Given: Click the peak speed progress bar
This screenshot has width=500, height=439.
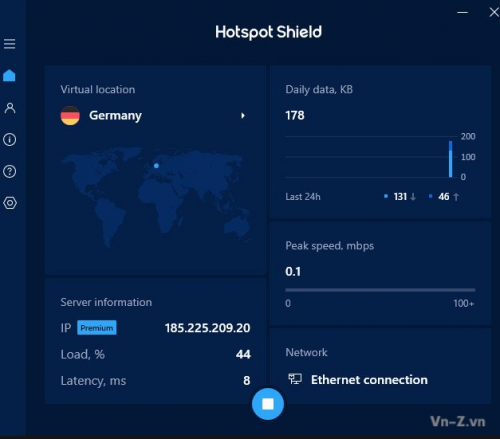Looking at the screenshot, I should coord(380,290).
